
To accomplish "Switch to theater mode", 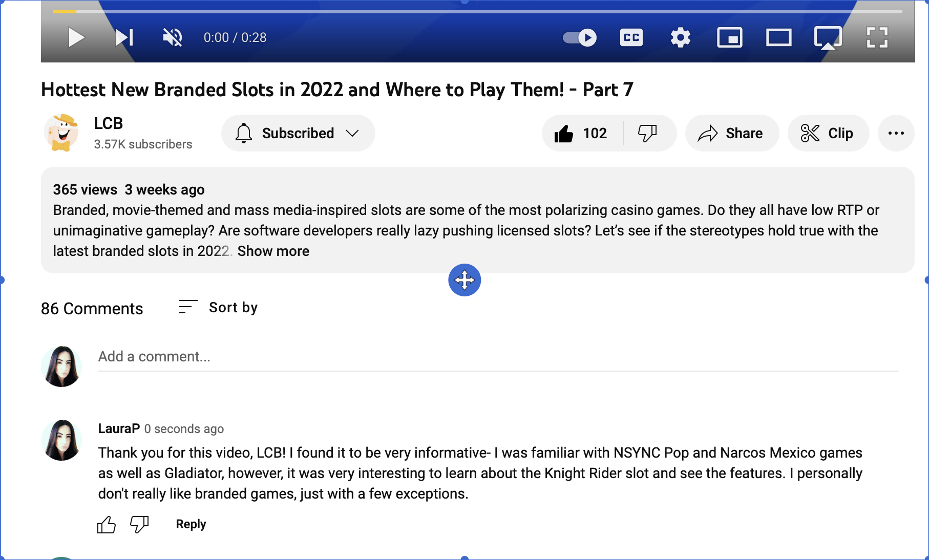I will pos(779,37).
